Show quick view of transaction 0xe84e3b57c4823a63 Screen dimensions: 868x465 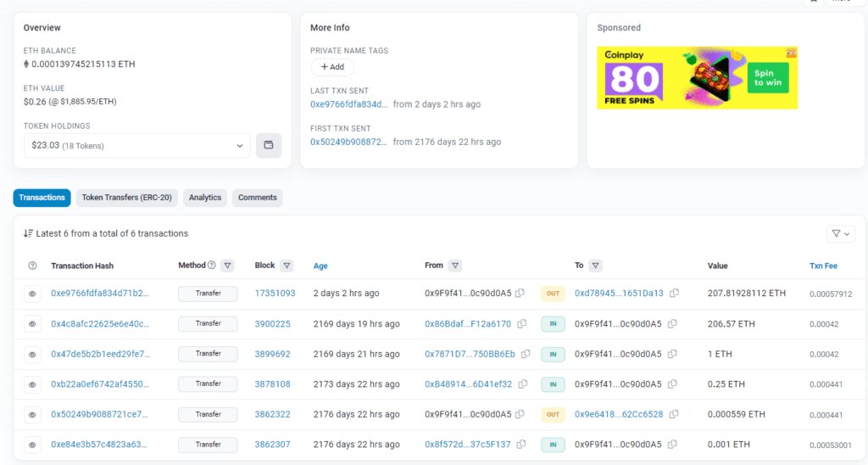coord(32,445)
